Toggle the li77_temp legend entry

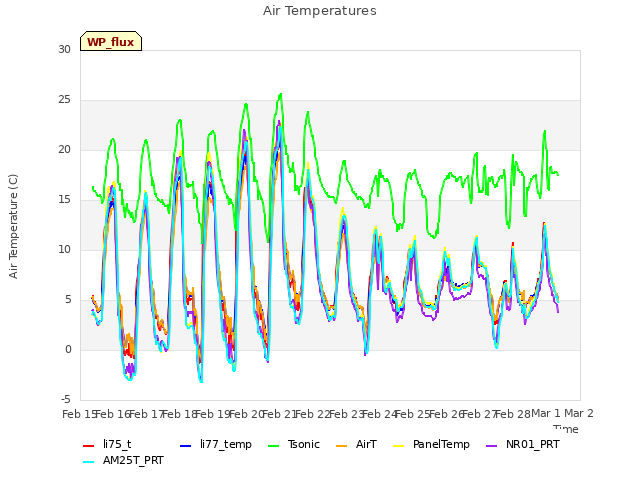[216, 444]
